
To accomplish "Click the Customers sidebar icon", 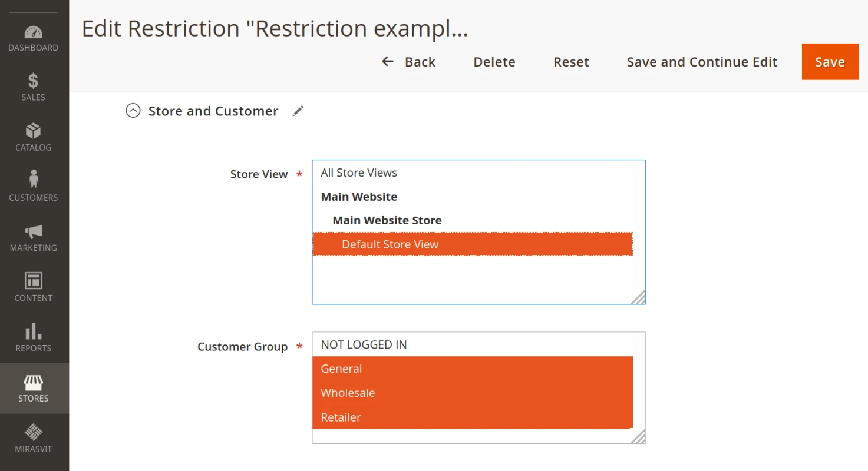I will [34, 187].
